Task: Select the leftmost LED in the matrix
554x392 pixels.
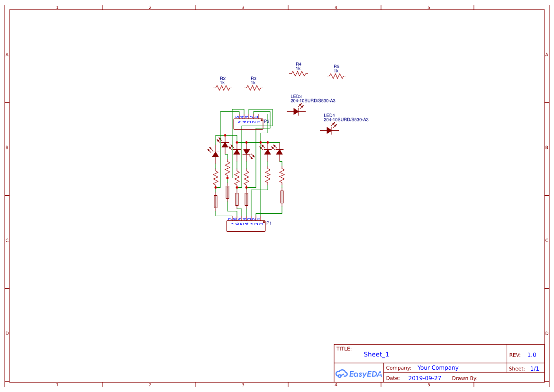Action: 215,154
